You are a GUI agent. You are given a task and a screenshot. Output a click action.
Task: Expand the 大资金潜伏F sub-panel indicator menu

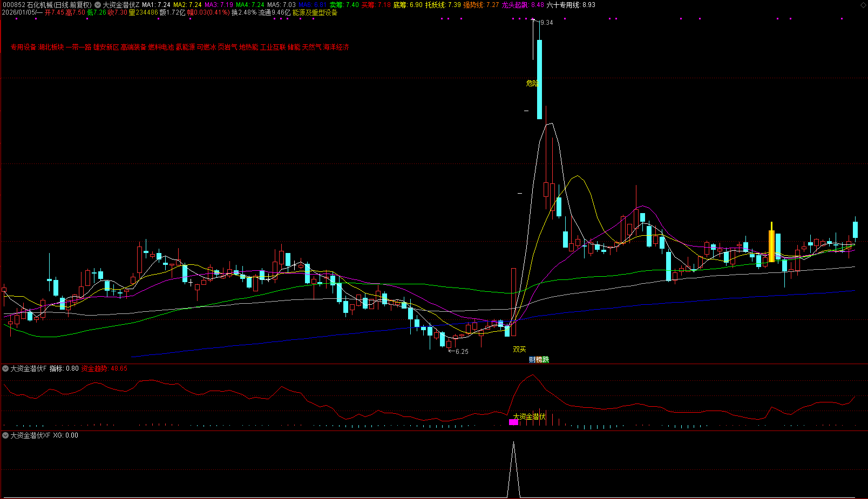tap(5, 368)
